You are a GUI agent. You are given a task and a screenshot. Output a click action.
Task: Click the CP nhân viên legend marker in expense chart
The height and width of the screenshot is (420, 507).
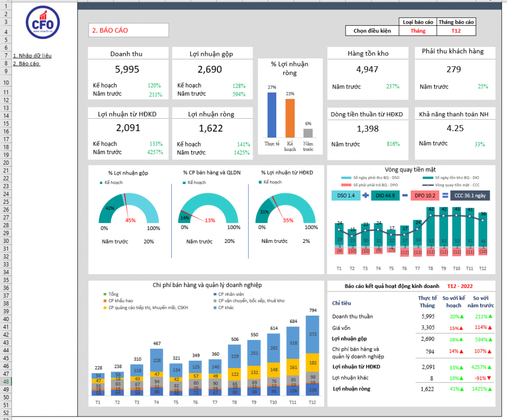point(215,294)
